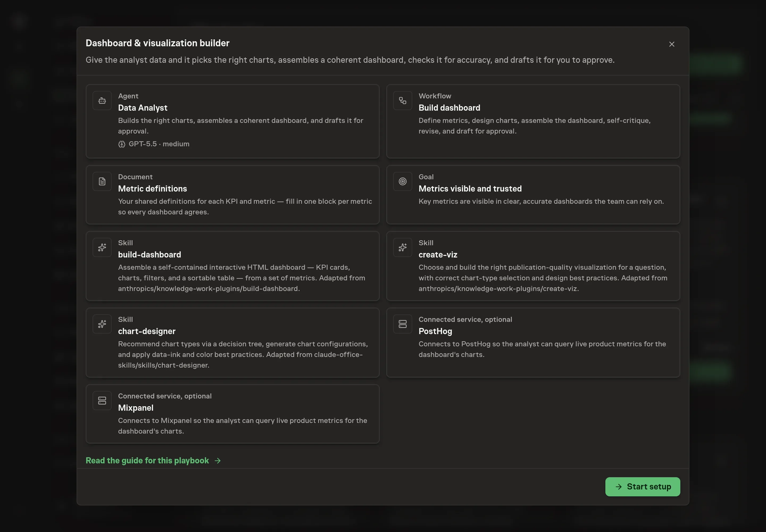Click the sparkle icon beside create-viz skill
This screenshot has width=766, height=532.
pos(403,247)
